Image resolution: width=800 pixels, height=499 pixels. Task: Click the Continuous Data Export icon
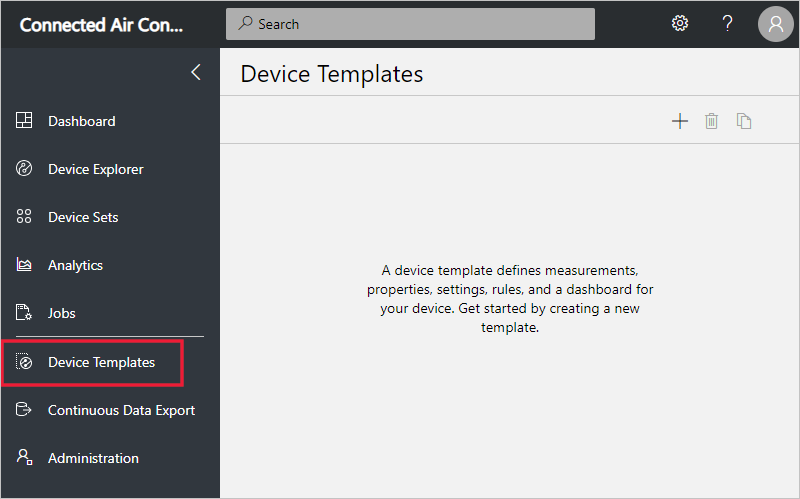[23, 409]
